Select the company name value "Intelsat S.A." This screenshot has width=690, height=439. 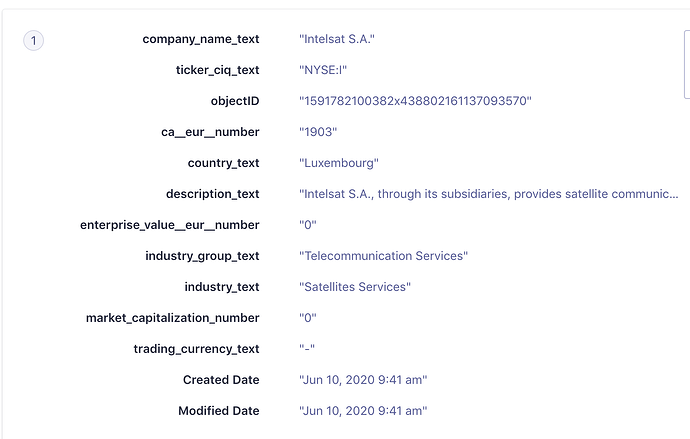(x=337, y=39)
